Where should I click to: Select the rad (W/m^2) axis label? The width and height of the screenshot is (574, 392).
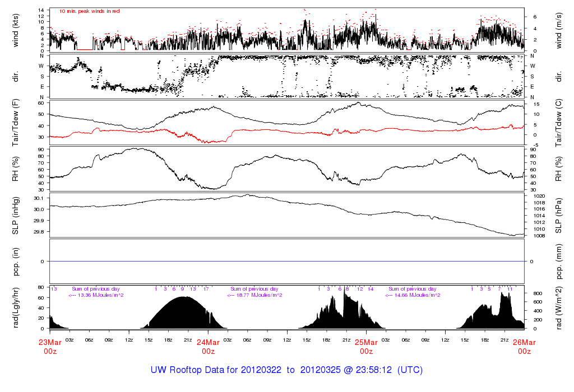pos(558,308)
